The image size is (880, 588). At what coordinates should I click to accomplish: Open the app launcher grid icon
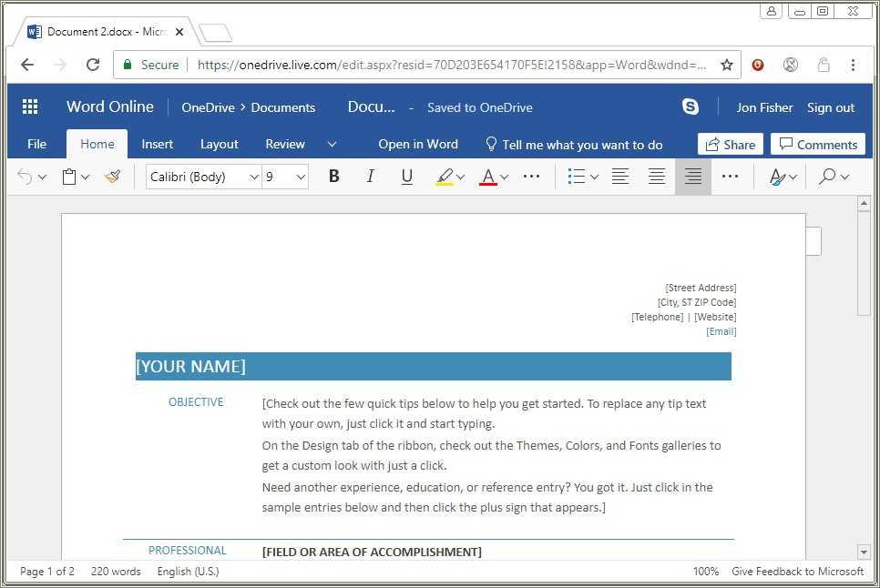pos(29,106)
